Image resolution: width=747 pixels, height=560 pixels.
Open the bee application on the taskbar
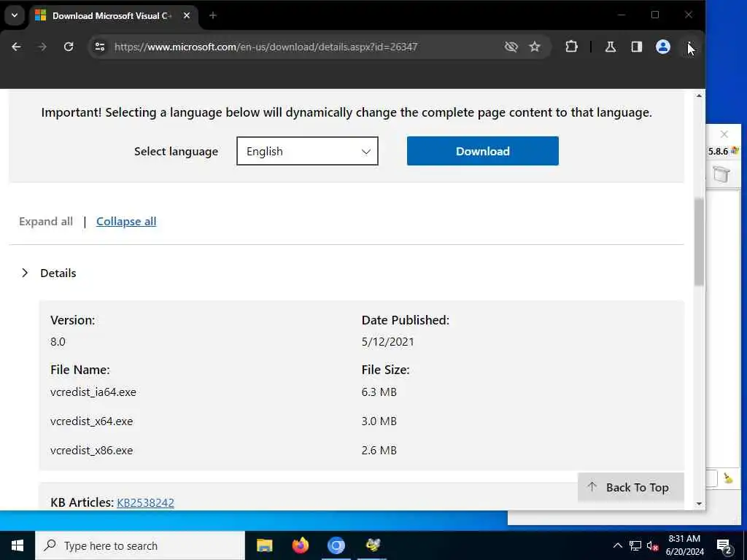[373, 545]
